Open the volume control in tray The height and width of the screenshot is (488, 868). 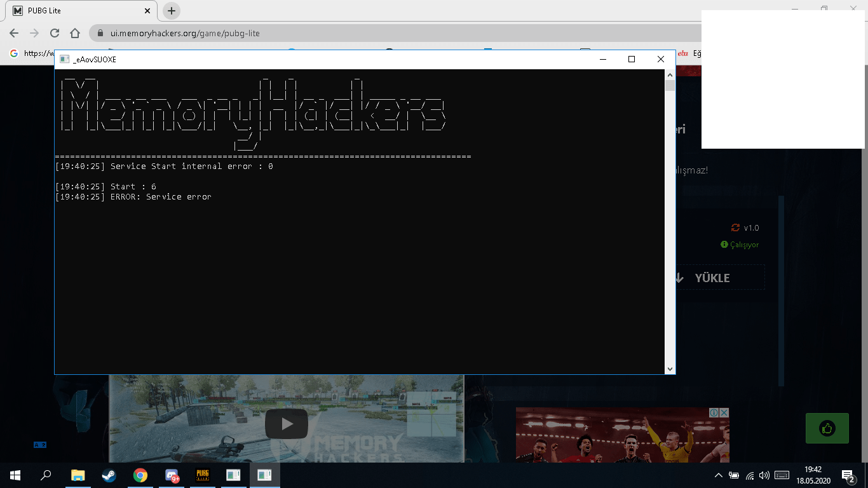pos(764,475)
